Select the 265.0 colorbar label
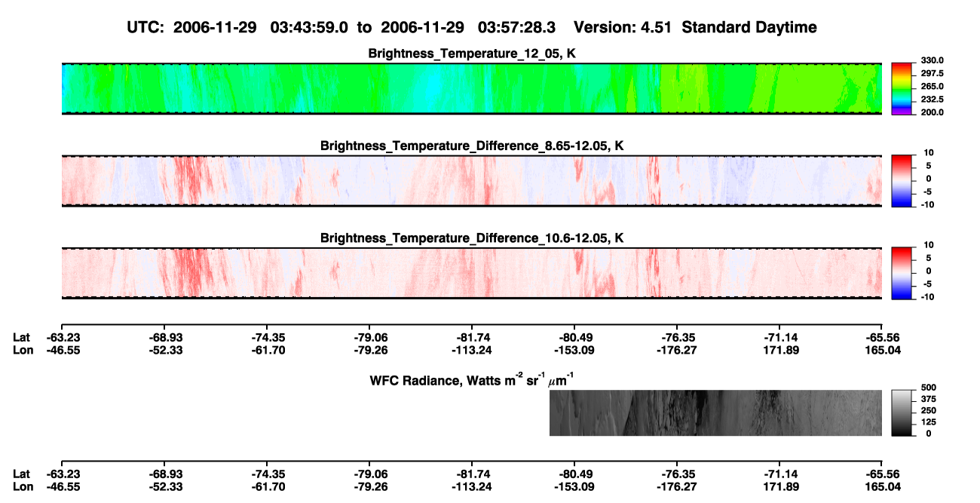 (932, 86)
